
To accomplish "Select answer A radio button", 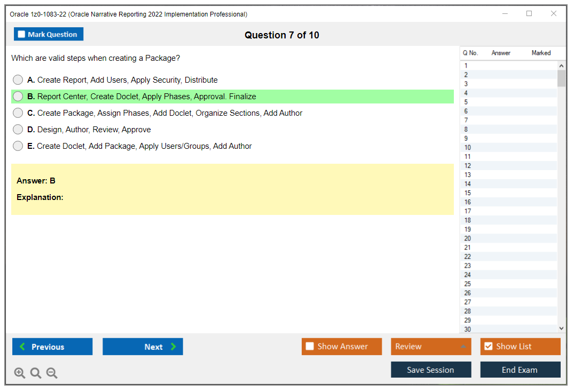I will pos(18,80).
